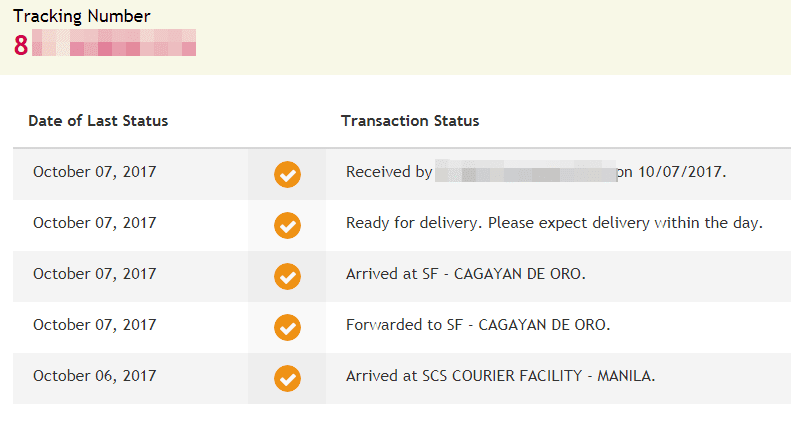Click the 'October 06, 2017' date
The image size is (791, 425).
(x=95, y=376)
